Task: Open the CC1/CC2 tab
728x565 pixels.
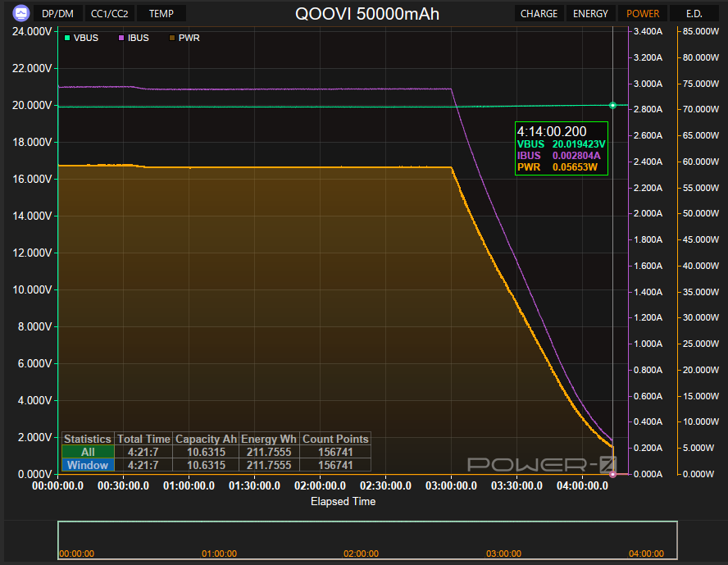Action: click(110, 13)
